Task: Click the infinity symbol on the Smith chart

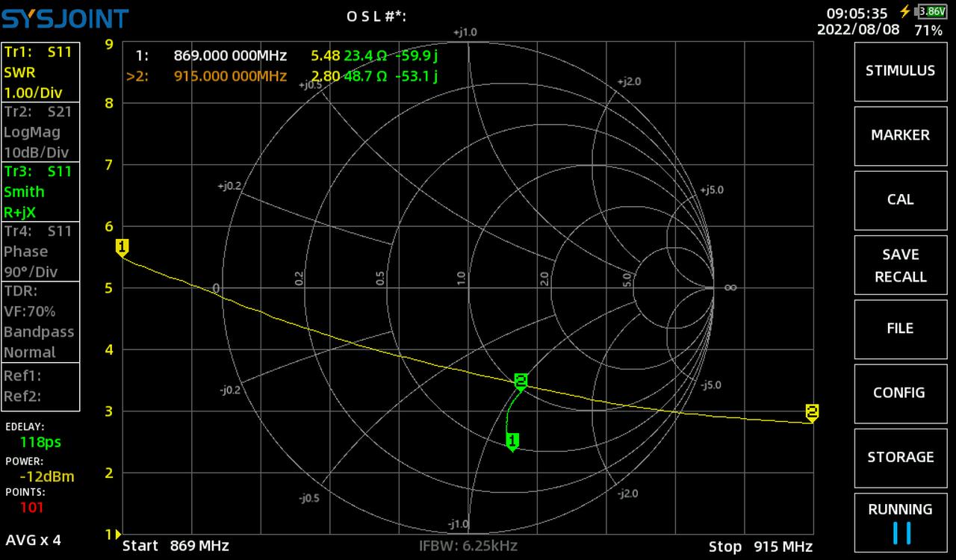Action: (730, 287)
